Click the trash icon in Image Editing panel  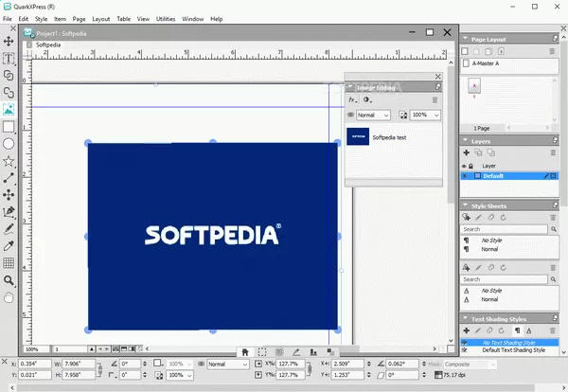pos(435,100)
